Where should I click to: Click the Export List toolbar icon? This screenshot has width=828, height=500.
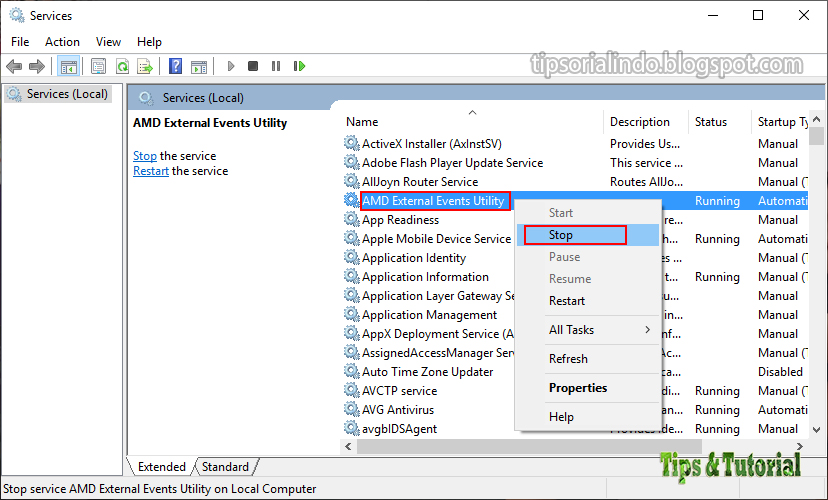[145, 67]
